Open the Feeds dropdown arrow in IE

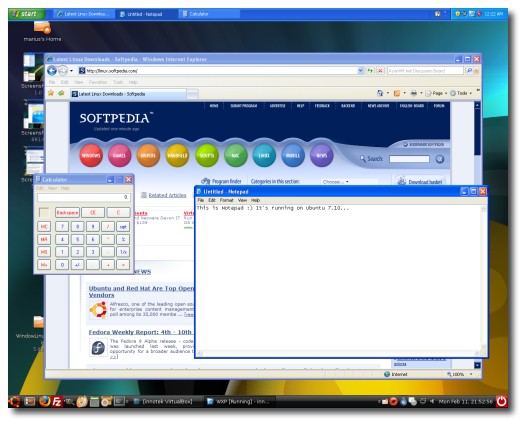click(x=405, y=93)
